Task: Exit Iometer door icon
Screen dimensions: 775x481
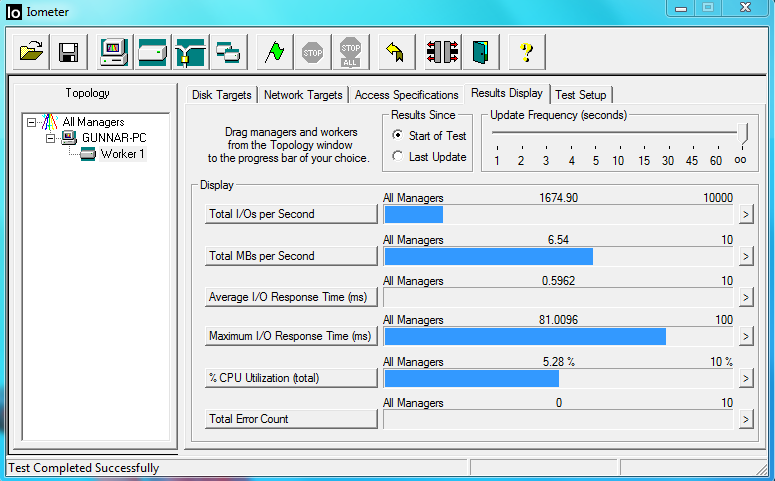Action: point(480,52)
